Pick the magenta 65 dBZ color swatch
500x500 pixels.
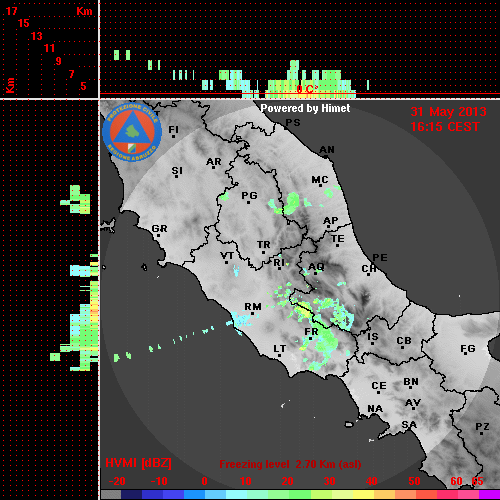489,495
